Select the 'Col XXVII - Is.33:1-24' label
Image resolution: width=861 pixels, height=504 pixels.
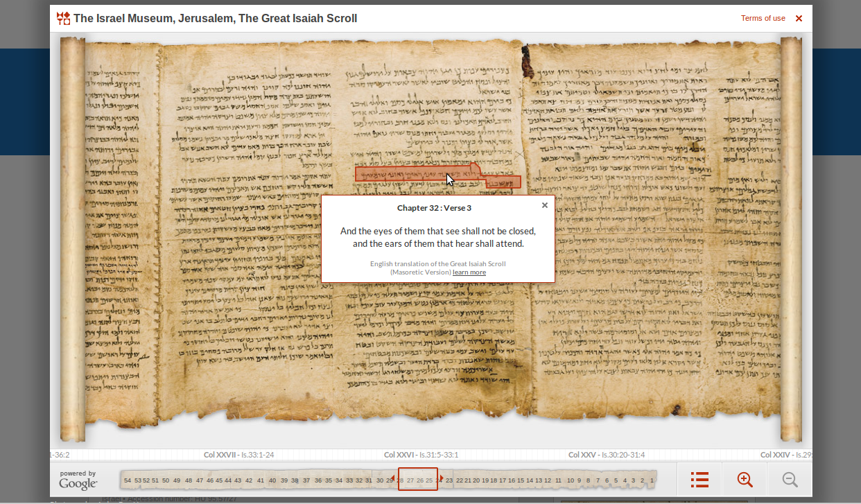click(x=239, y=455)
